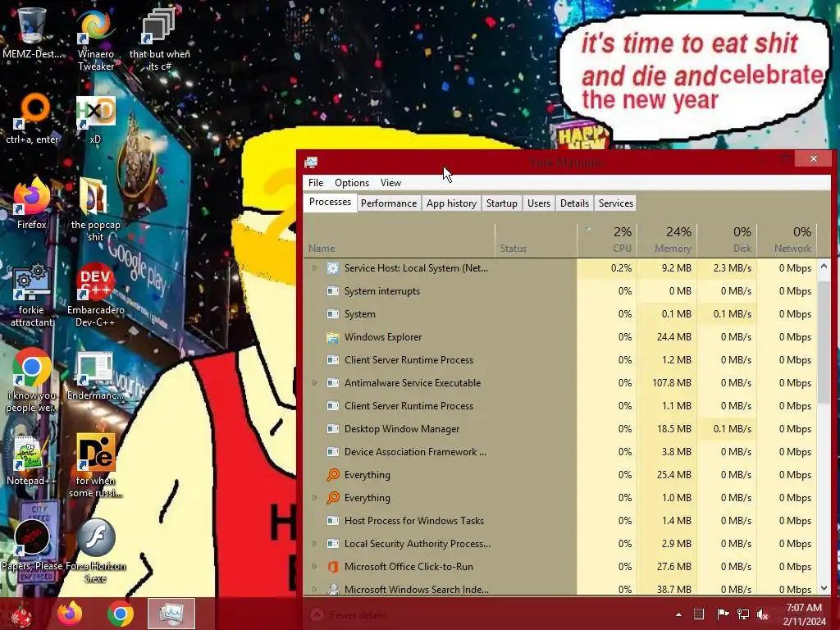
Task: Open the File menu in Task Manager
Action: click(x=316, y=183)
